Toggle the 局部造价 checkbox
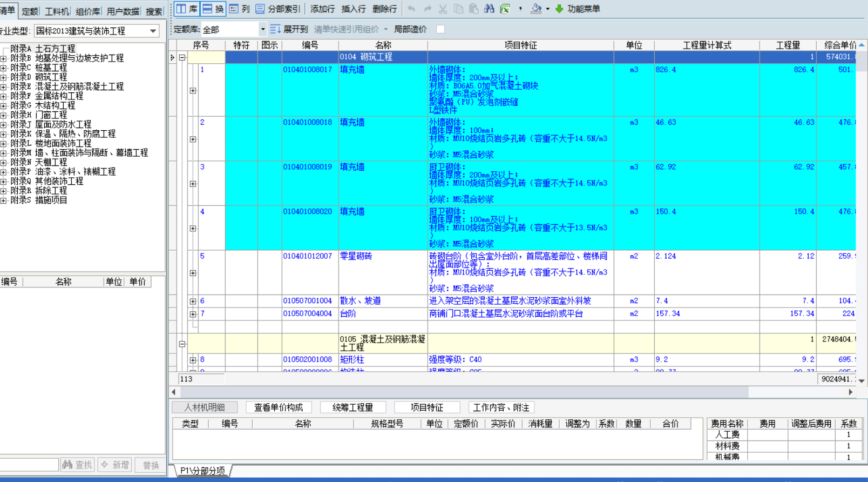The image size is (868, 482). [x=440, y=29]
